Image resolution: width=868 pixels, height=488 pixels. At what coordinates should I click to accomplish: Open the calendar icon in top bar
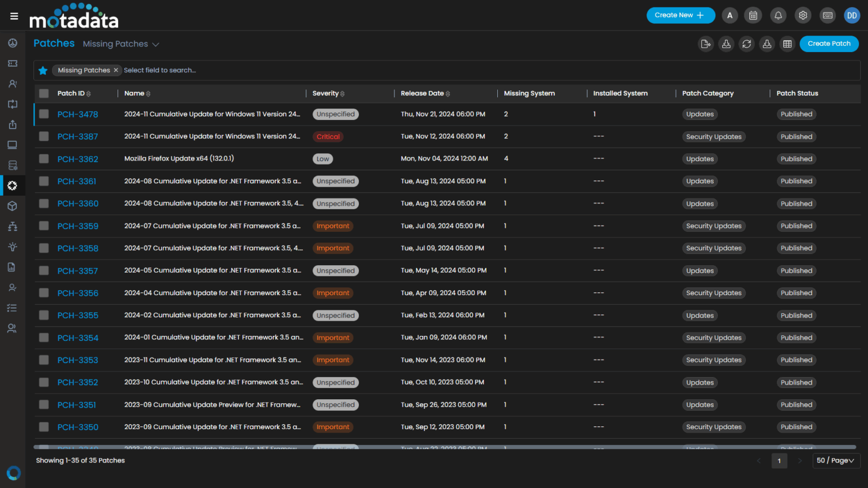click(753, 15)
